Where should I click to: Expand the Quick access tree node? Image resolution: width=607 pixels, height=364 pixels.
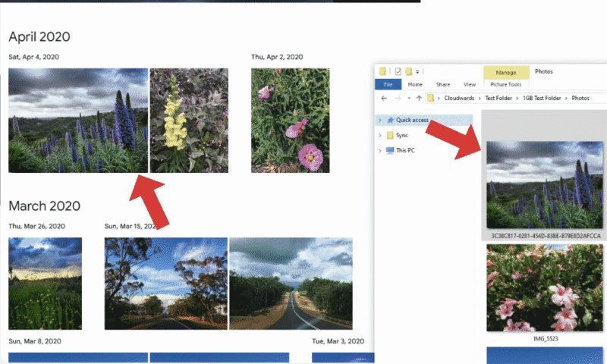pyautogui.click(x=380, y=121)
